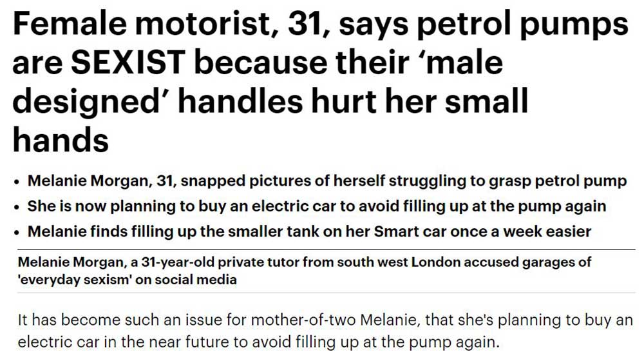Click the bullet about her Smart car
Screen dimensions: 644x361
(x=308, y=231)
